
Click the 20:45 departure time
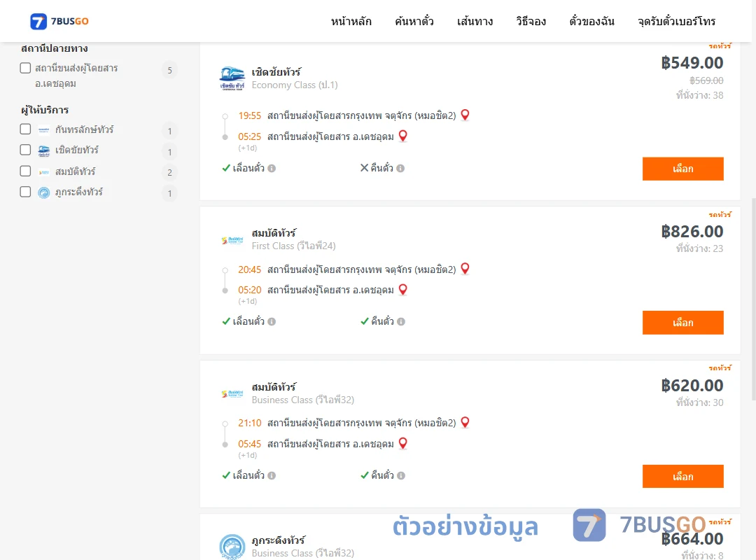click(x=249, y=269)
